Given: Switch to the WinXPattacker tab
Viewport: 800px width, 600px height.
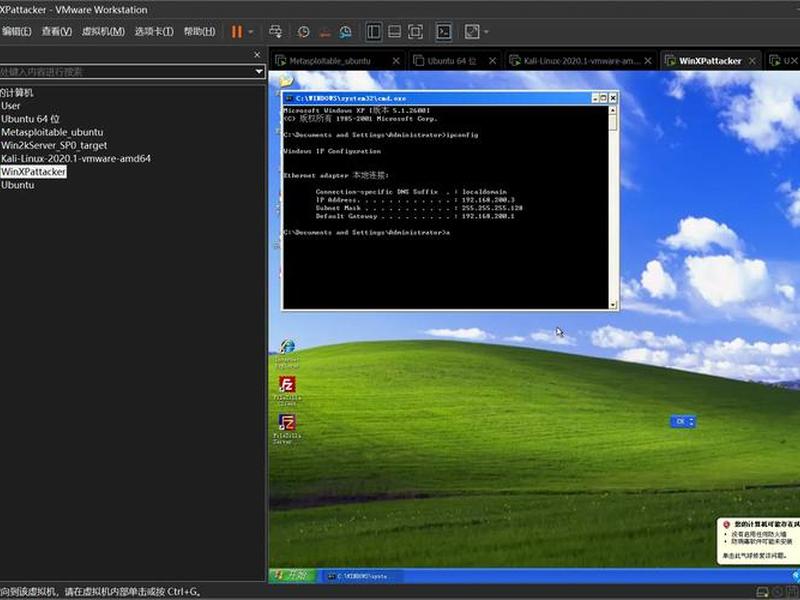Looking at the screenshot, I should pos(710,61).
